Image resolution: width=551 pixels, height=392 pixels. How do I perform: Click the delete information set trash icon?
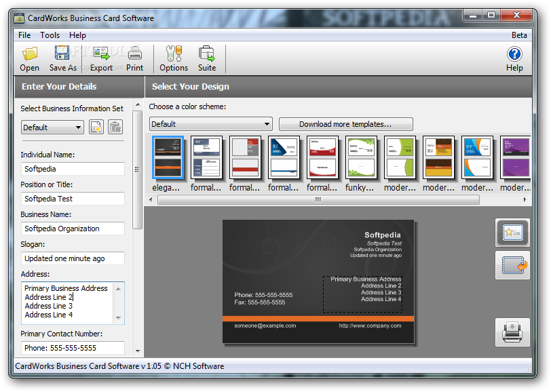click(115, 127)
